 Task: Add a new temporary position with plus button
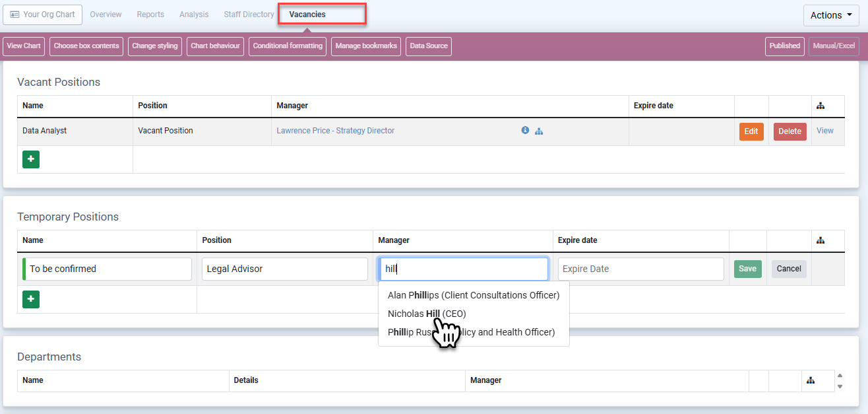tap(31, 299)
